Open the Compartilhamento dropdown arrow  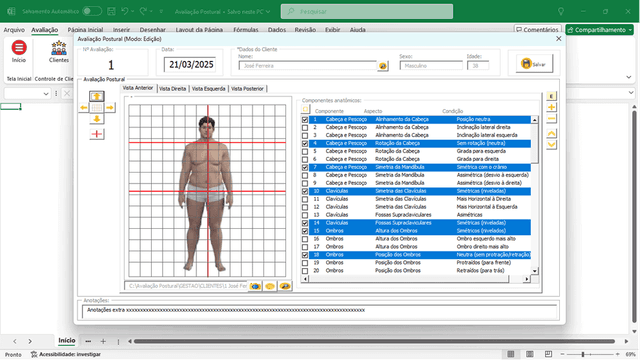(631, 30)
